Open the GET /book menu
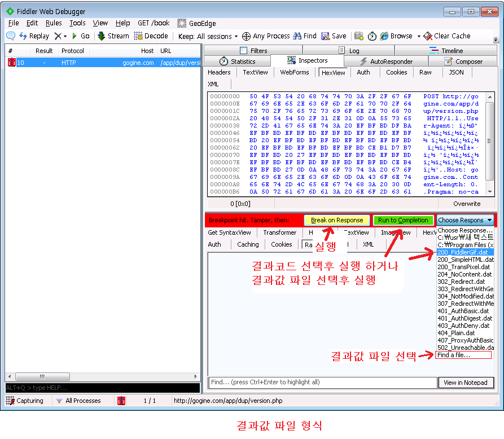The height and width of the screenshot is (439, 504). click(x=154, y=23)
